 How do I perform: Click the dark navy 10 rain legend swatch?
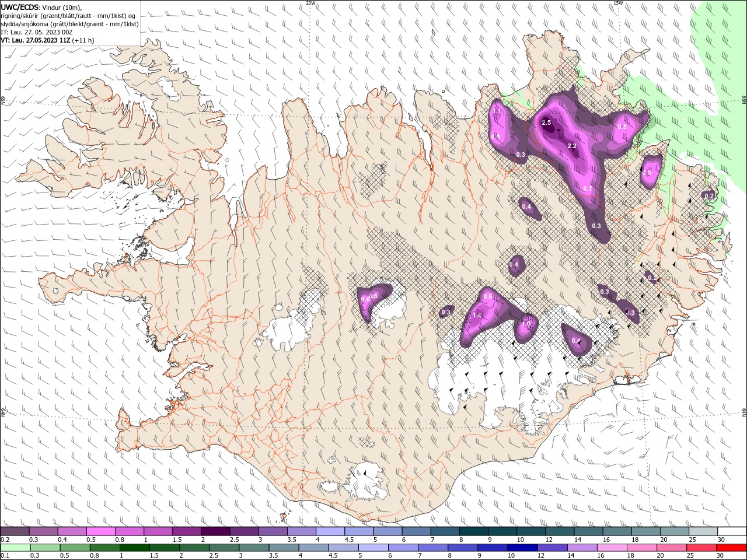pyautogui.click(x=522, y=548)
